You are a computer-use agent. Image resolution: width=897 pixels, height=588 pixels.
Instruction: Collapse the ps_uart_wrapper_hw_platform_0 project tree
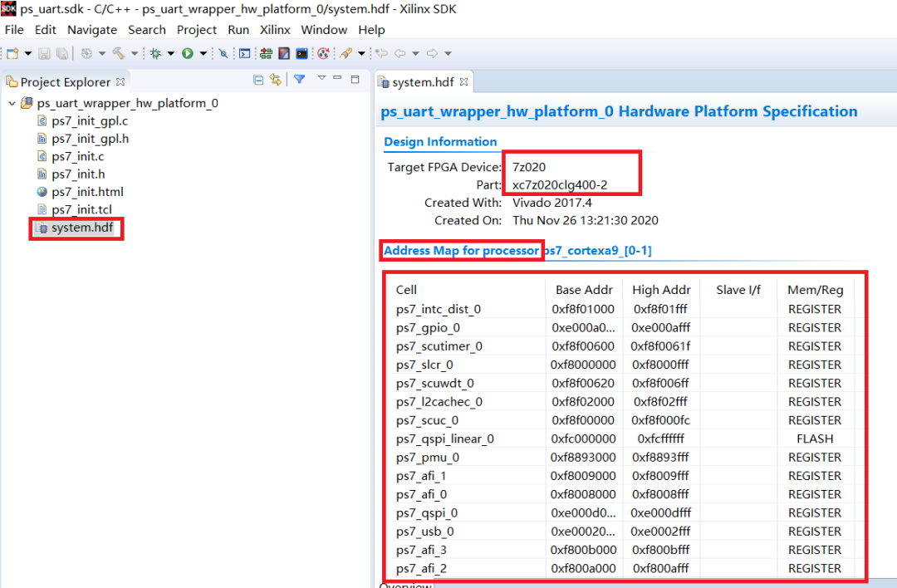(x=12, y=104)
